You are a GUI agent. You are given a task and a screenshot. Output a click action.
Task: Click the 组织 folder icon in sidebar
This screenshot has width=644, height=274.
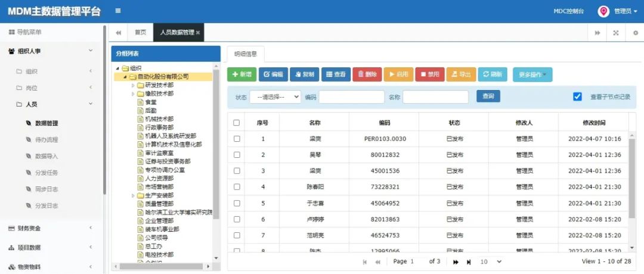coord(19,71)
